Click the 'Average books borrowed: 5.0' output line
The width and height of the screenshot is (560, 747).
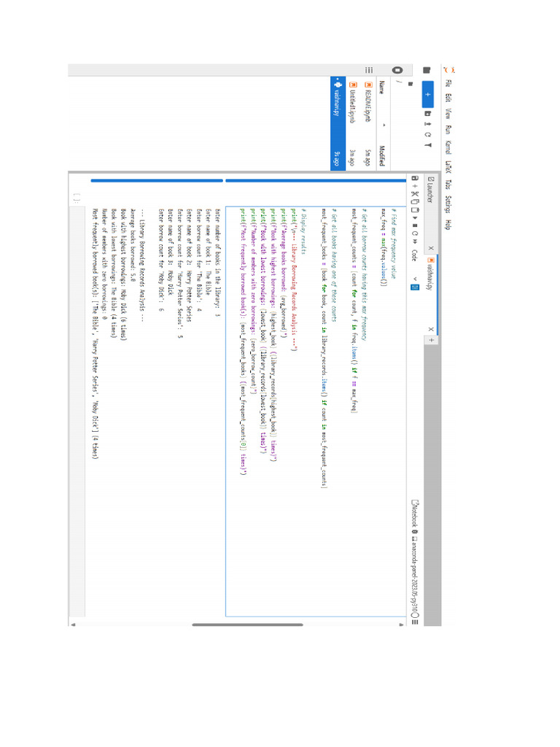point(133,245)
